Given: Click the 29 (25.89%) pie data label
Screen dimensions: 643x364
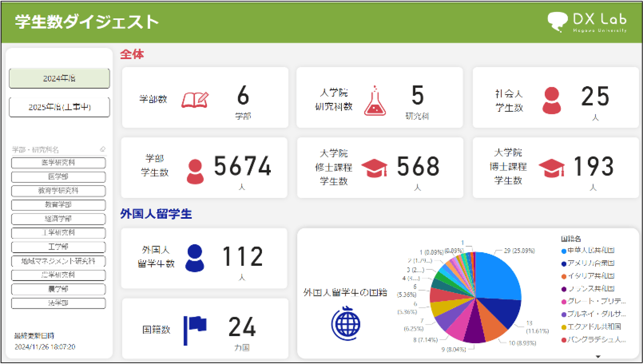Looking at the screenshot, I should [x=519, y=251].
